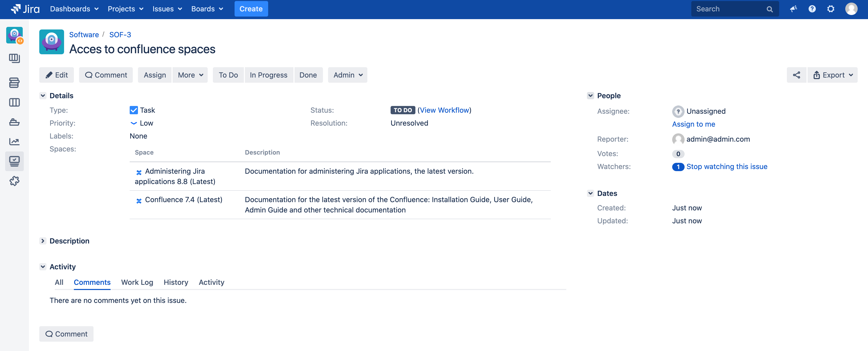Expand the Description section
The image size is (868, 351).
click(x=43, y=241)
